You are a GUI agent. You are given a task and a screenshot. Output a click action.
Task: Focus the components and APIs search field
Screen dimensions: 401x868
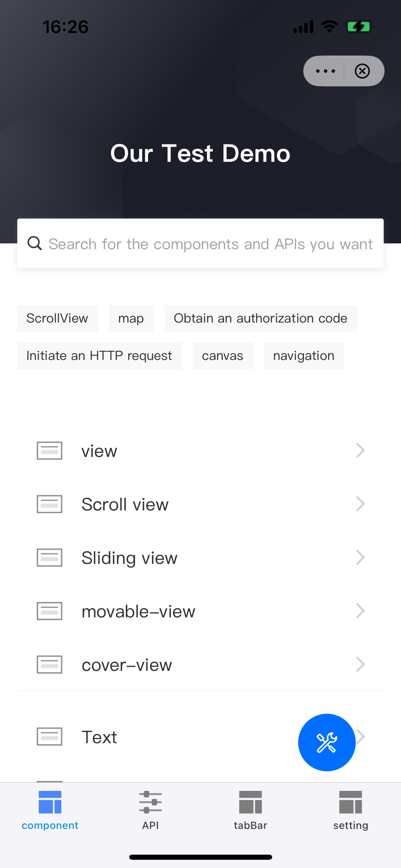click(x=210, y=244)
